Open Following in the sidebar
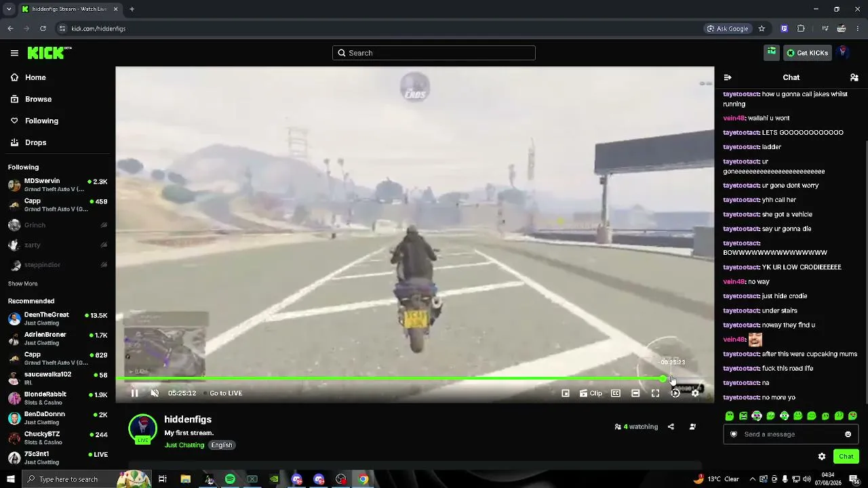Screen dimensions: 868x488 pyautogui.click(x=35, y=121)
